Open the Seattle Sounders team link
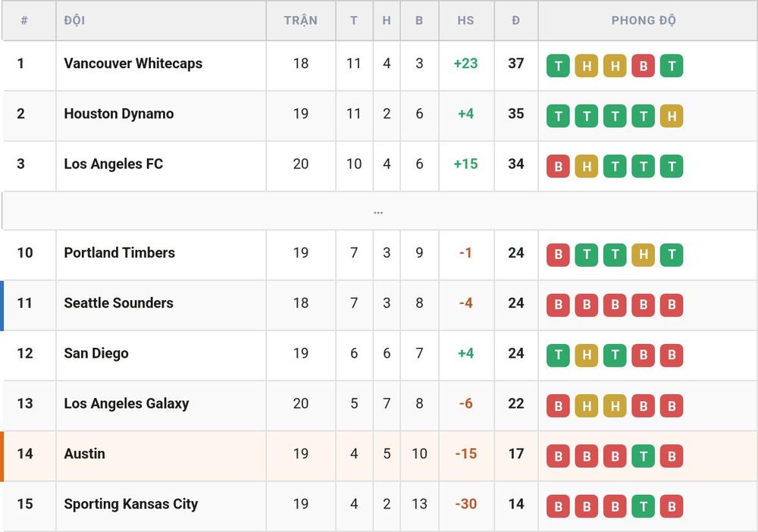This screenshot has height=532, width=758. [x=118, y=303]
